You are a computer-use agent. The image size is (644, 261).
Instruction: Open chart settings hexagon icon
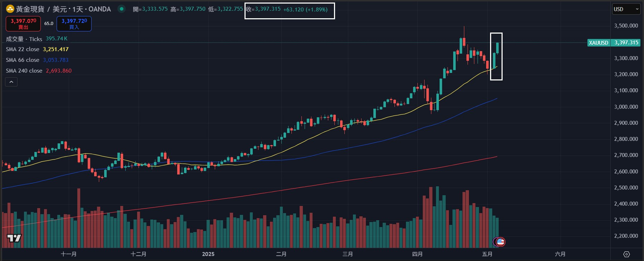tap(626, 254)
